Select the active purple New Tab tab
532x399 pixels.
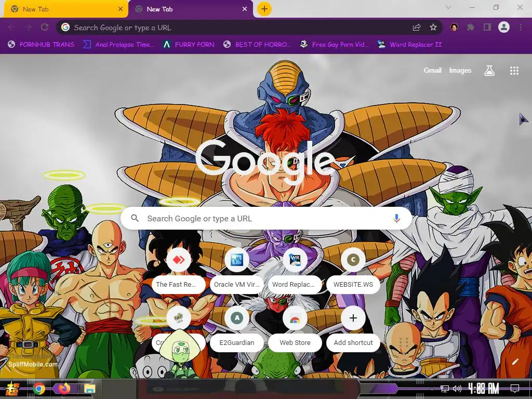[x=190, y=9]
